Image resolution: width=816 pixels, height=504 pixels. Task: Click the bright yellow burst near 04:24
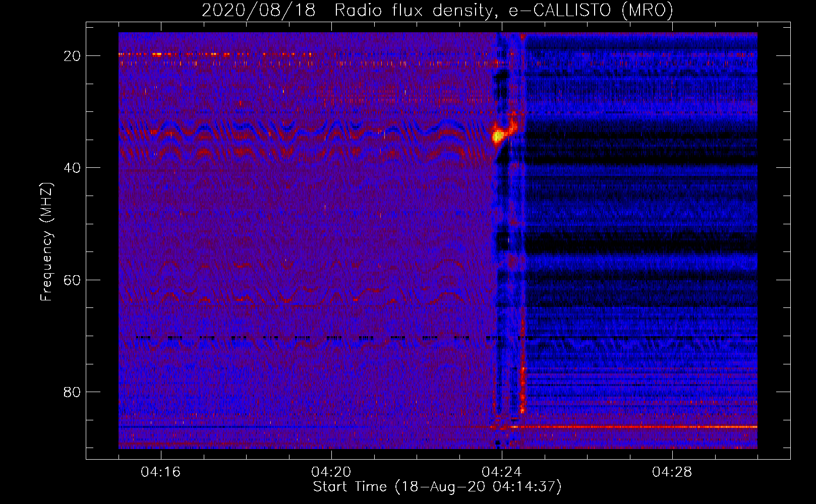pyautogui.click(x=499, y=135)
